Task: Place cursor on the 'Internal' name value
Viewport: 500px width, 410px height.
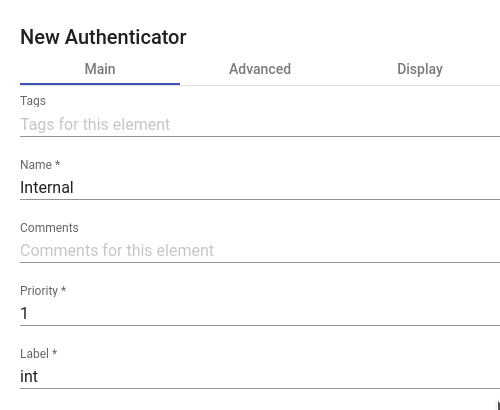Action: 47,187
